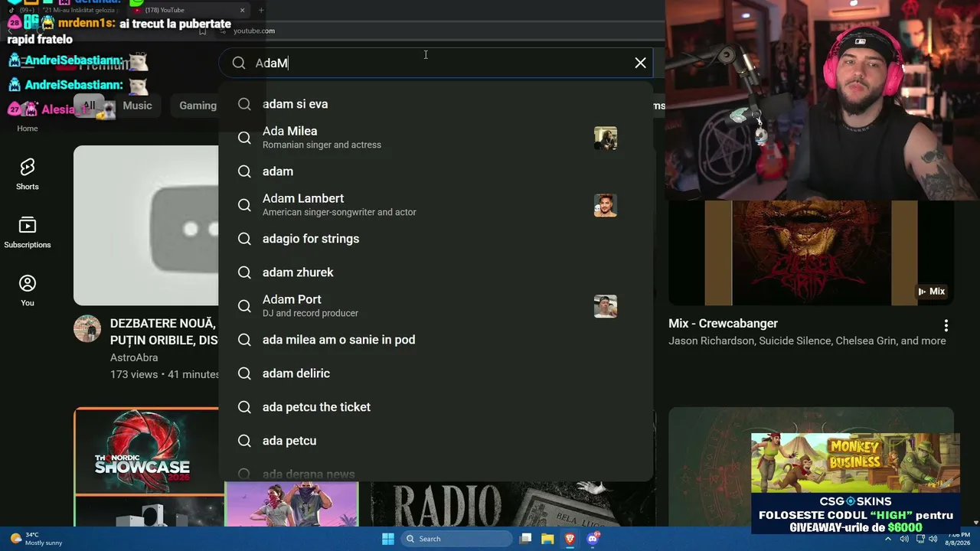This screenshot has height=551, width=980.
Task: Visit the AstroAbra channel link
Action: click(134, 357)
